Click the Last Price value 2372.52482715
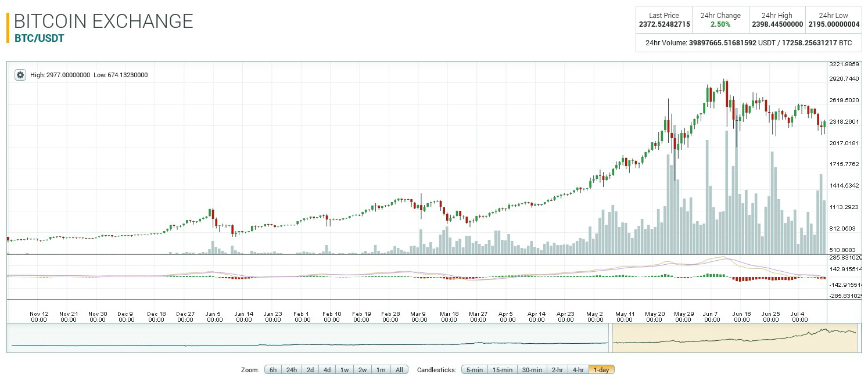 click(x=664, y=24)
